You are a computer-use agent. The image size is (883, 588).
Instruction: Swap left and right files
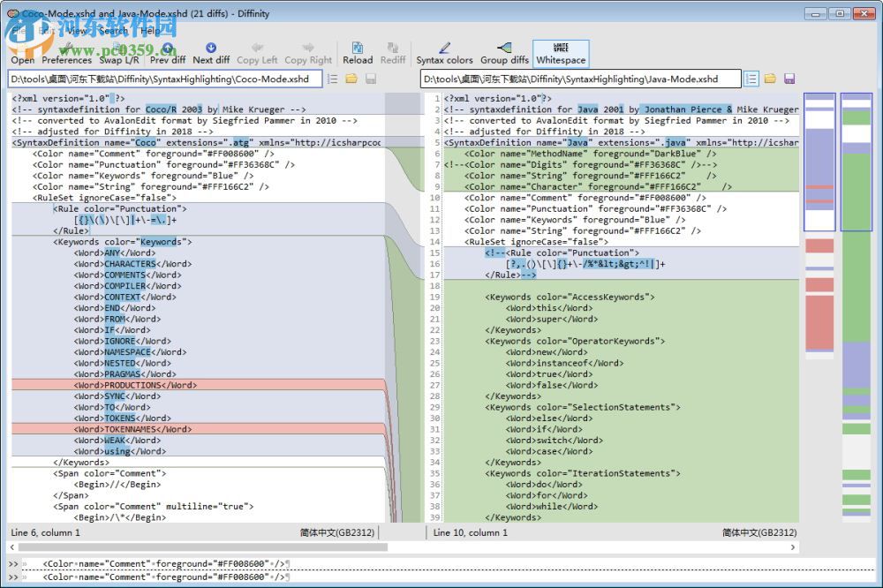(x=118, y=53)
